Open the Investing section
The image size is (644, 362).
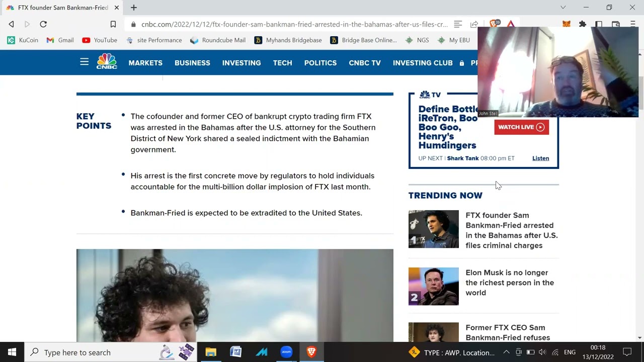pyautogui.click(x=242, y=63)
